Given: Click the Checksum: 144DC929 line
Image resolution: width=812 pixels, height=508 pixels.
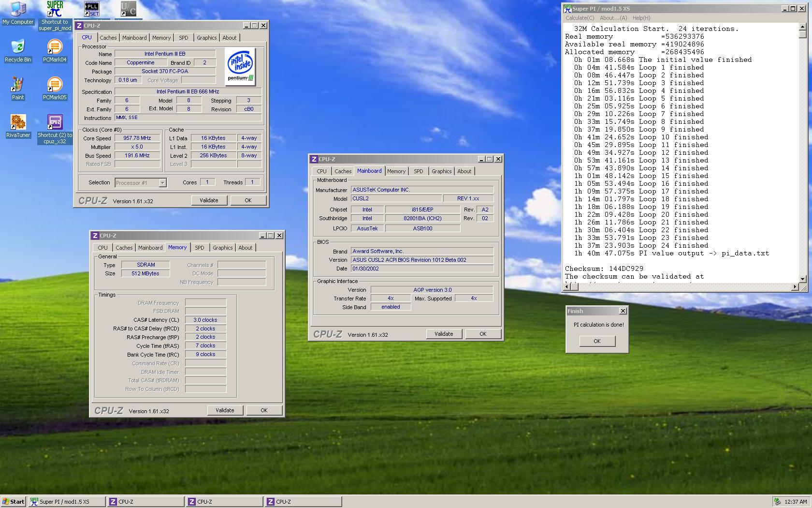Looking at the screenshot, I should (x=604, y=269).
